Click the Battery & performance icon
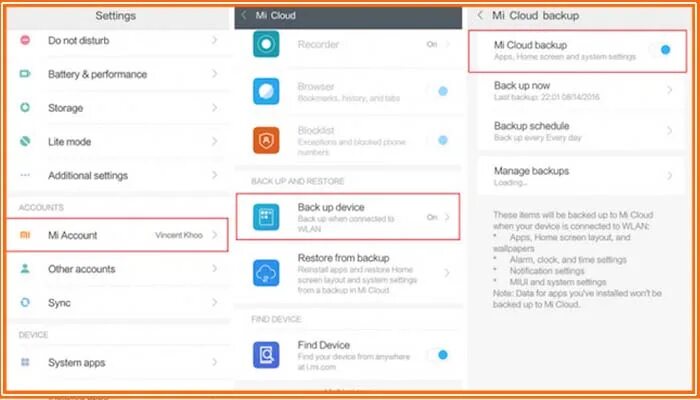This screenshot has height=400, width=700. tap(25, 74)
